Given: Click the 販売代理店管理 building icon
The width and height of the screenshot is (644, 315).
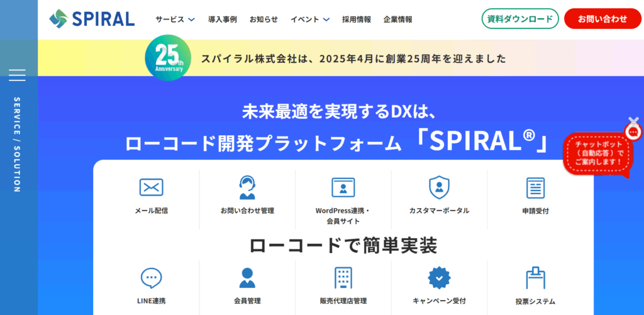Looking at the screenshot, I should pos(343,278).
